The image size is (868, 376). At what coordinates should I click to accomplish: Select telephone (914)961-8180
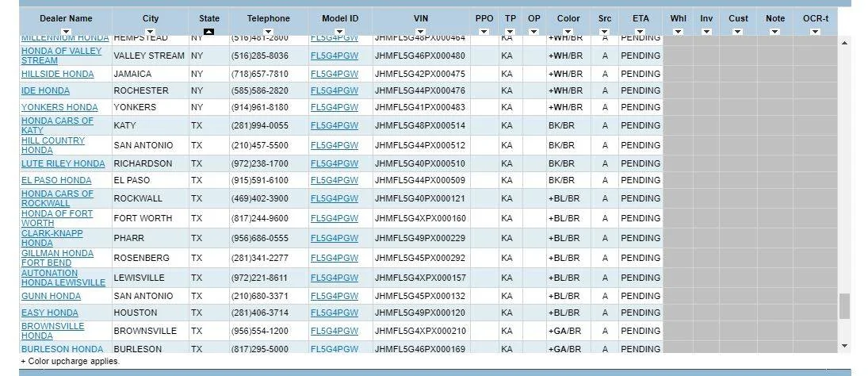pyautogui.click(x=260, y=107)
